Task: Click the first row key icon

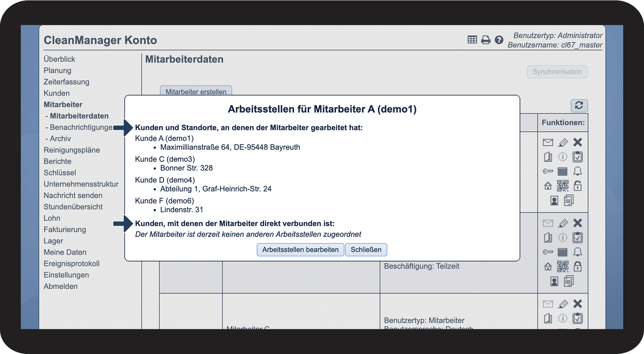Action: click(x=548, y=171)
